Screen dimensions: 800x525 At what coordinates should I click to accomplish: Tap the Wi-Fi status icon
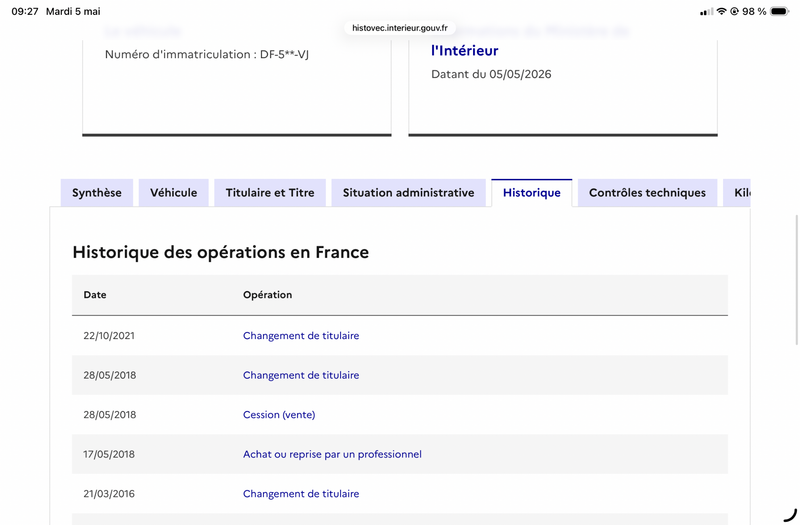(721, 11)
